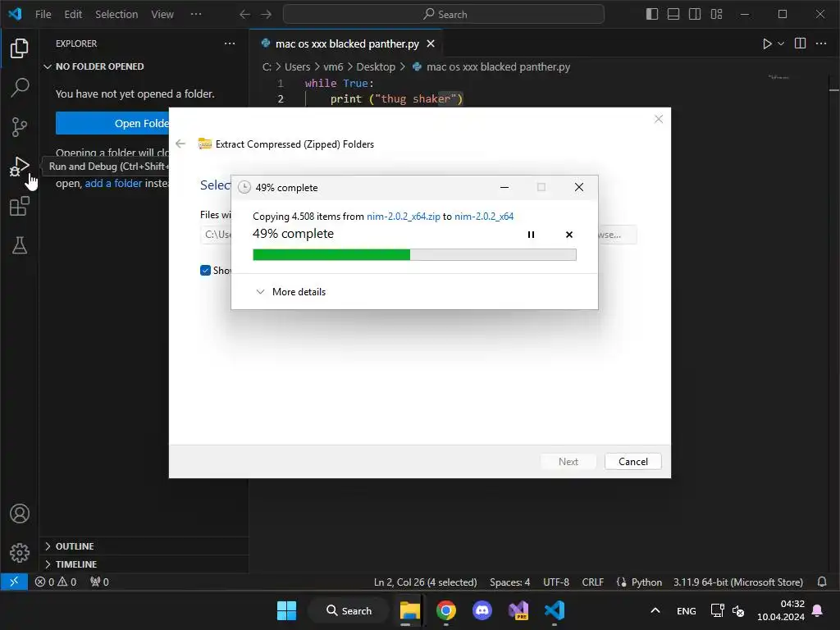Screen dimensions: 840x630
Task: Open the Testing flask view
Action: [20, 245]
